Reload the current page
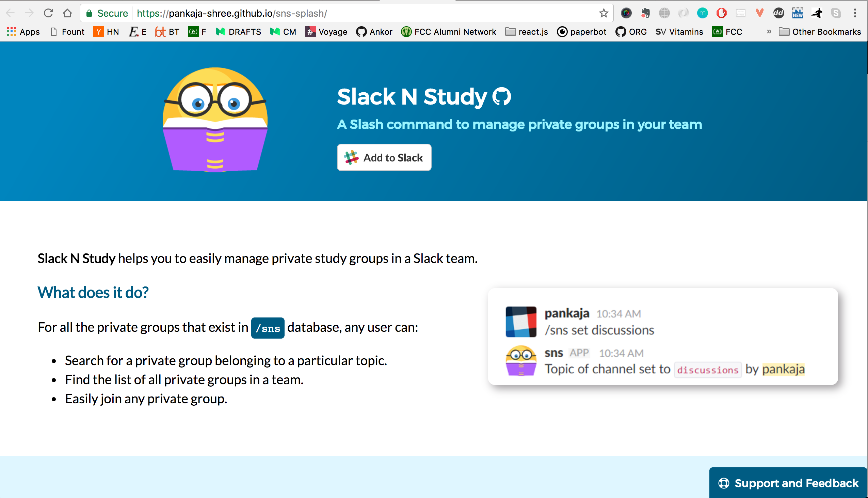868x498 pixels. 49,13
